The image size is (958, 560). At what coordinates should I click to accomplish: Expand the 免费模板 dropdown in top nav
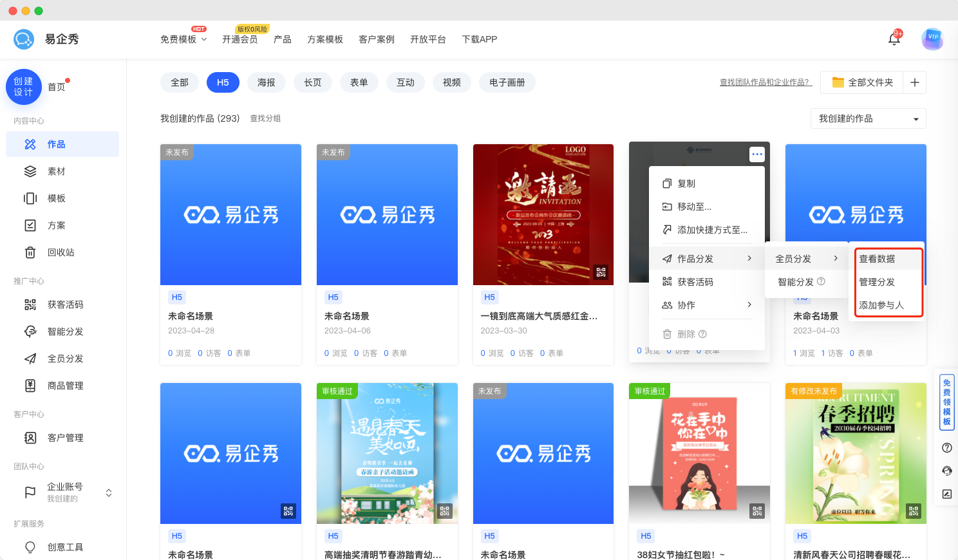click(x=183, y=39)
